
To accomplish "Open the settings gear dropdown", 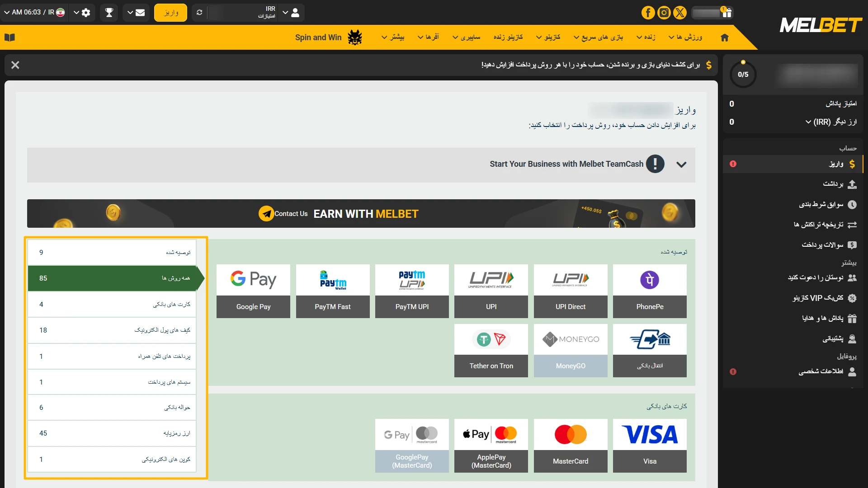I will (x=82, y=13).
